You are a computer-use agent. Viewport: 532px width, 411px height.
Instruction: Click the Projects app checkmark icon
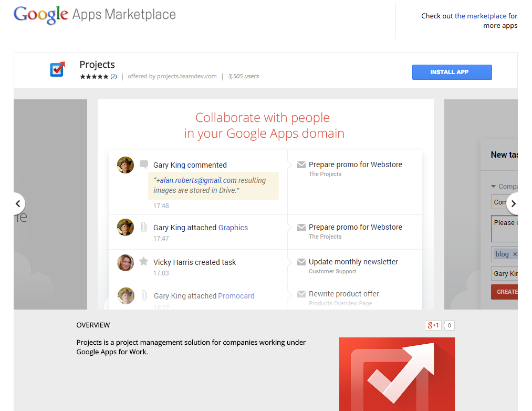pyautogui.click(x=57, y=69)
